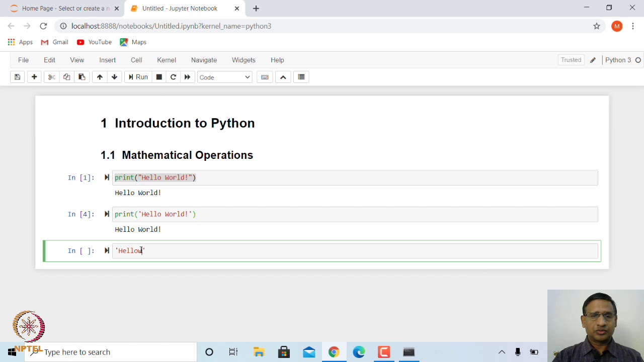This screenshot has height=362, width=644.
Task: Open the Chrome three-dot menu
Action: 633,26
